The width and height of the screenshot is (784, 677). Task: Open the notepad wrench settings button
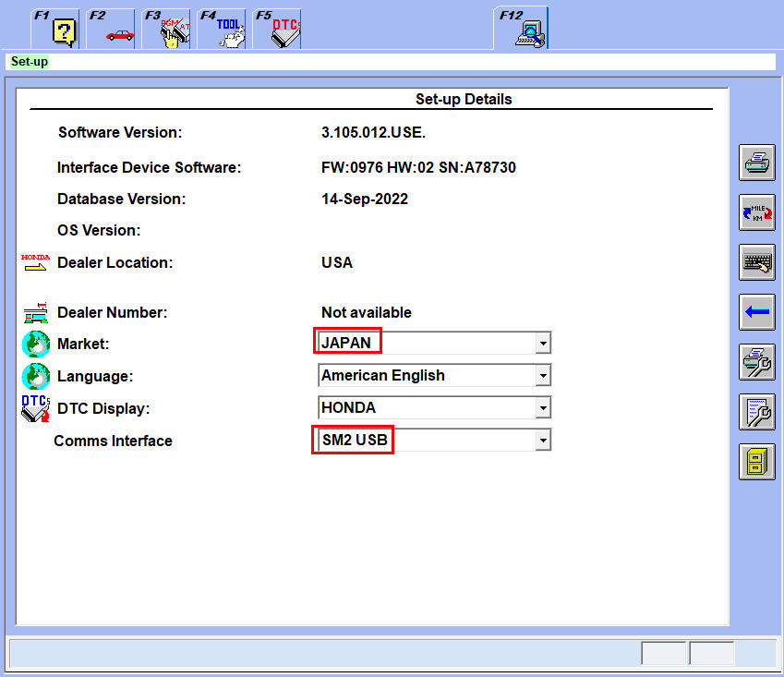click(757, 412)
